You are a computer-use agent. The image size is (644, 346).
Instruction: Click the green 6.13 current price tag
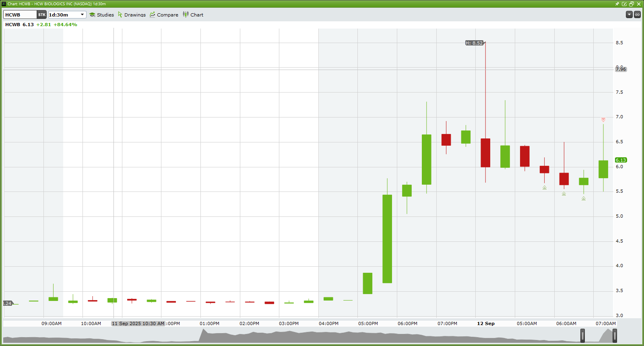pyautogui.click(x=621, y=160)
